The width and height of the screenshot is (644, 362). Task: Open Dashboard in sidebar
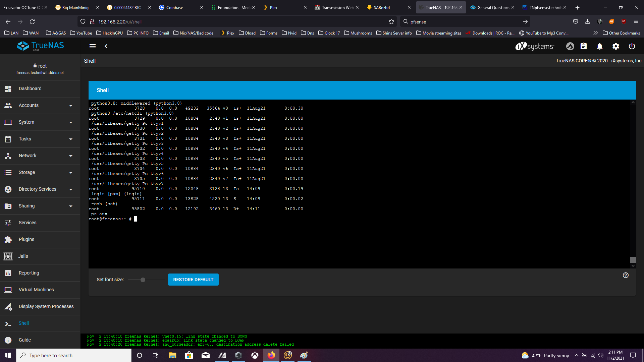click(40, 88)
